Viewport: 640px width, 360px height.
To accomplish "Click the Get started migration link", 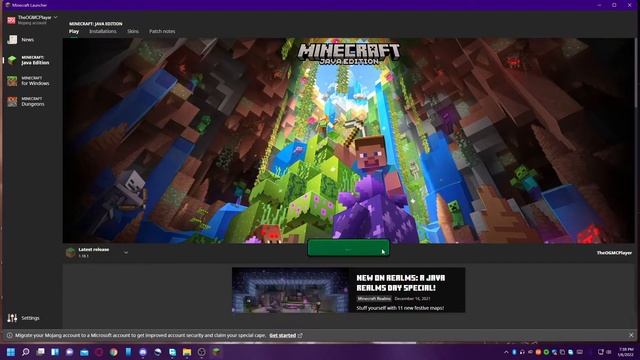I will pos(282,336).
